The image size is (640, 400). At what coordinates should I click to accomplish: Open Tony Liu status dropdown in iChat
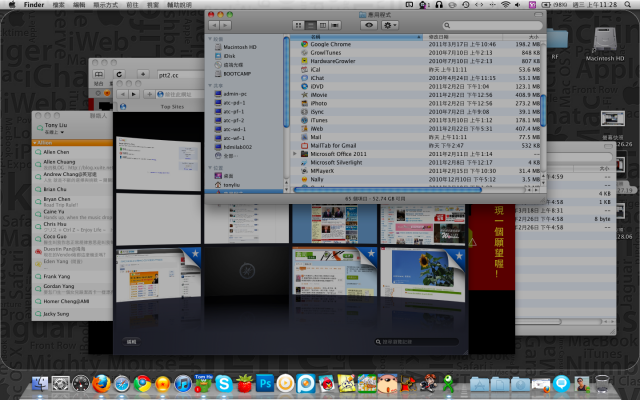(x=54, y=132)
